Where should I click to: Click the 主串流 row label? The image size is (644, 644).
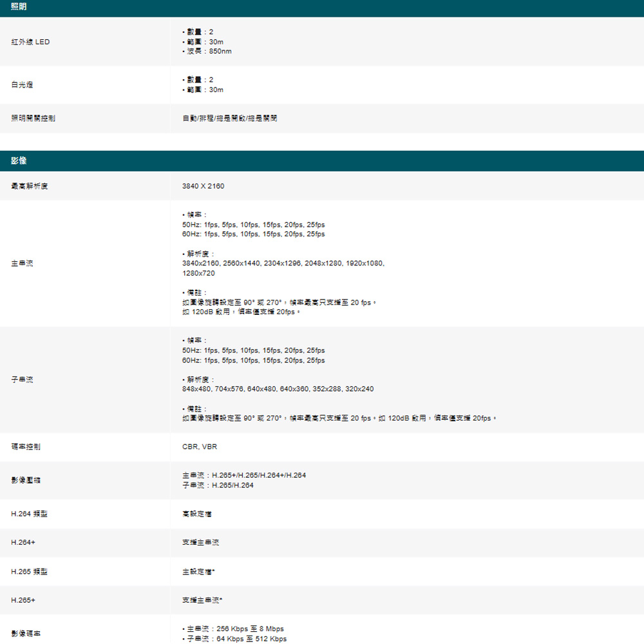click(x=23, y=263)
